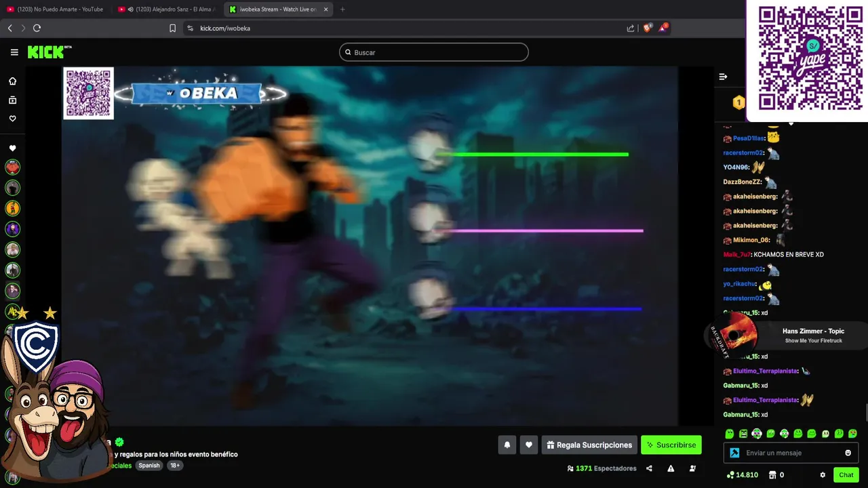This screenshot has height=488, width=868.
Task: Open the Brave Shields icon
Action: tap(647, 28)
